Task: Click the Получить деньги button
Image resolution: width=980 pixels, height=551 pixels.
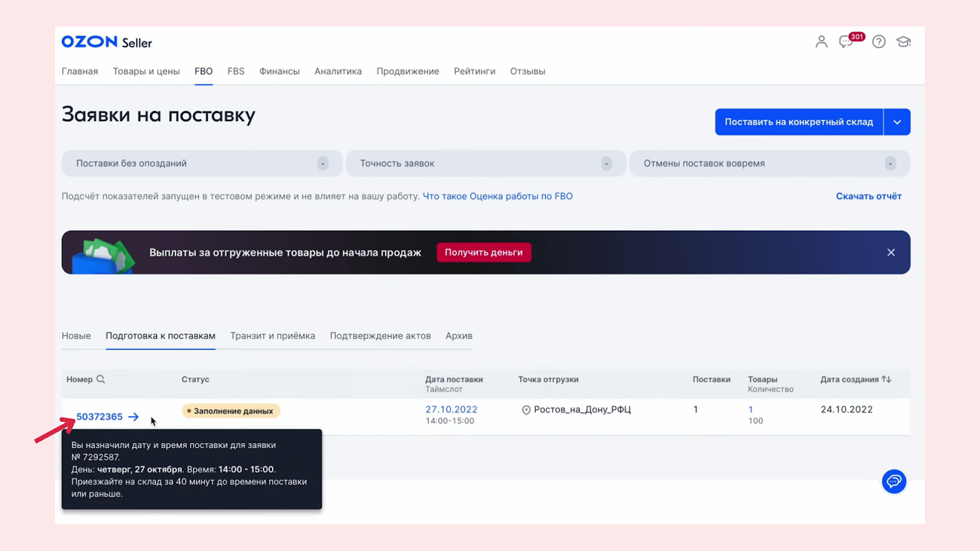Action: 484,252
